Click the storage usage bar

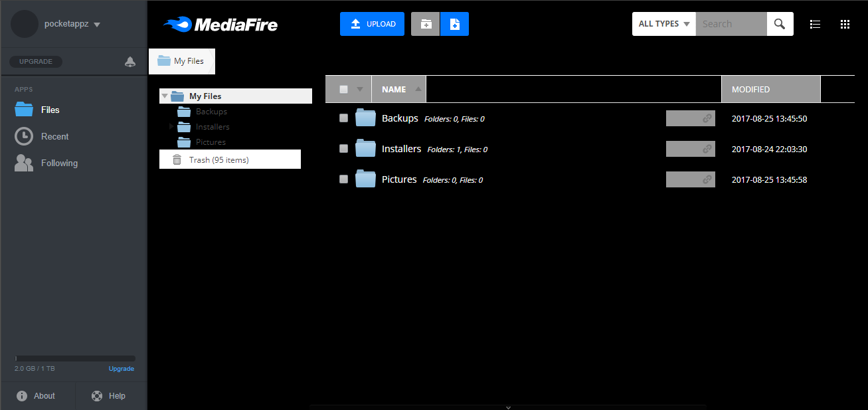[x=74, y=358]
